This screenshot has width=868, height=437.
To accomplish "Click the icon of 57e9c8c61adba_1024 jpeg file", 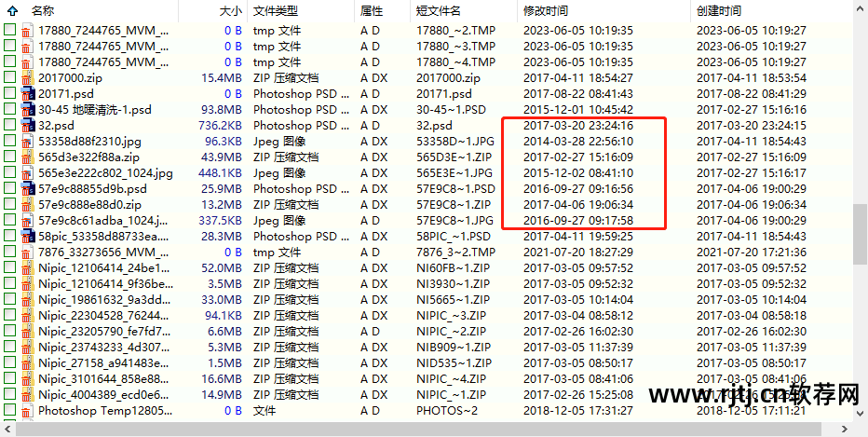I will coord(27,221).
